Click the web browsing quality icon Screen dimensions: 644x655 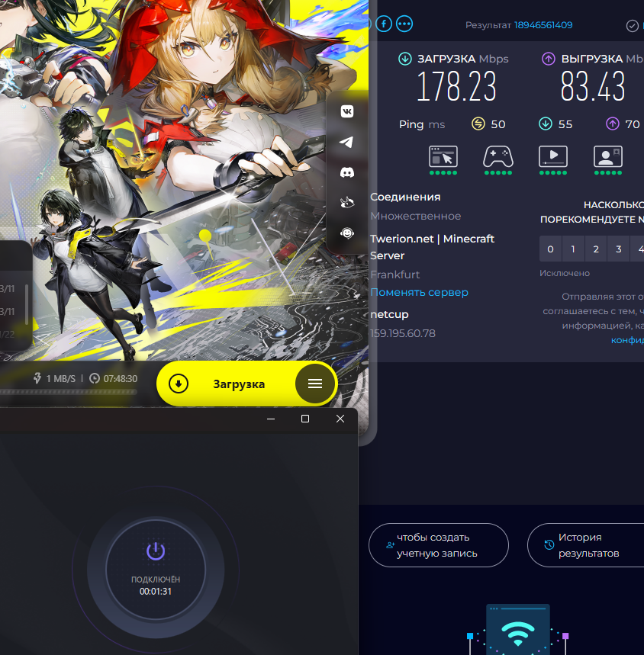pos(443,157)
